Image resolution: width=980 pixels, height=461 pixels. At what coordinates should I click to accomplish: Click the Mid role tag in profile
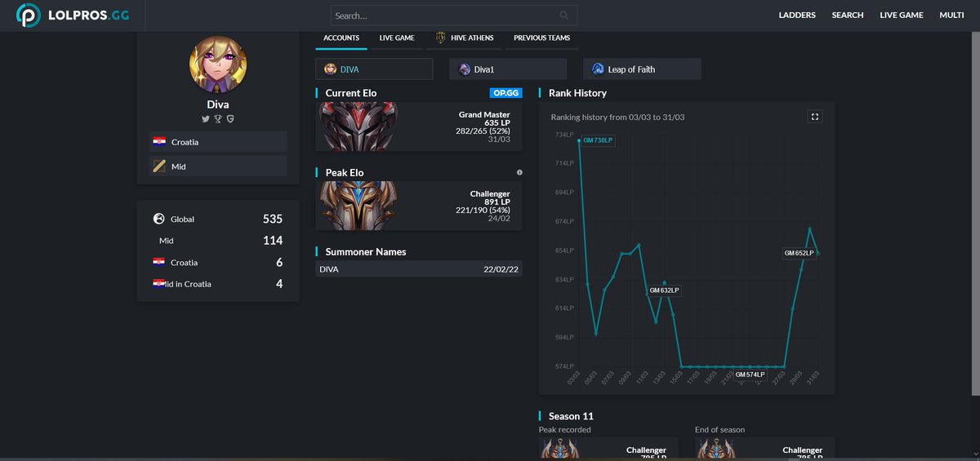[218, 166]
